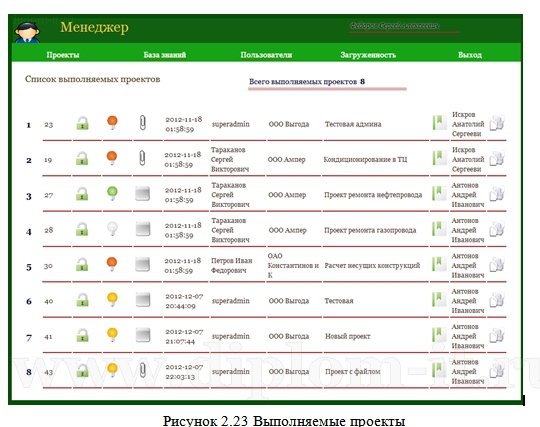
Task: Click Всего выполняемых проектов 8 counter
Action: [307, 82]
